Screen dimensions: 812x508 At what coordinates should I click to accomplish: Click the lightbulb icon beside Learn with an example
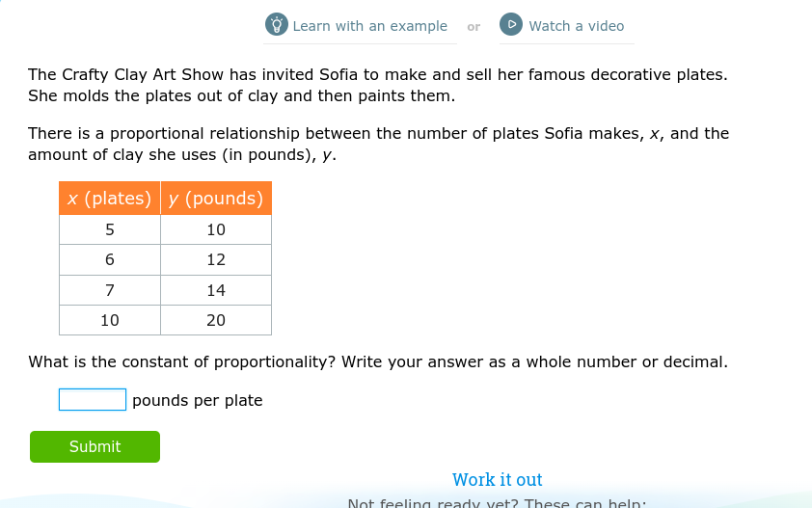[277, 25]
